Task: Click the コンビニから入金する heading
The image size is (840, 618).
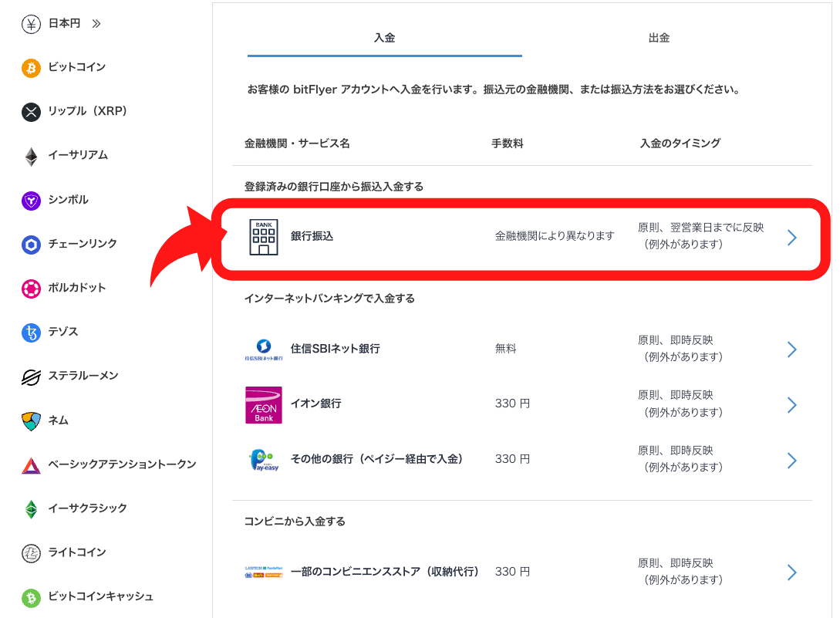Action: [295, 522]
